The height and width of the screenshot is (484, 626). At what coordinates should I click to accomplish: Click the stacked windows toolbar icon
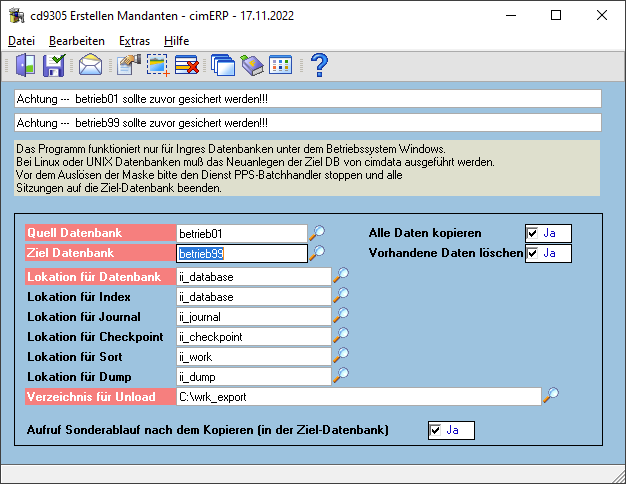click(x=223, y=65)
